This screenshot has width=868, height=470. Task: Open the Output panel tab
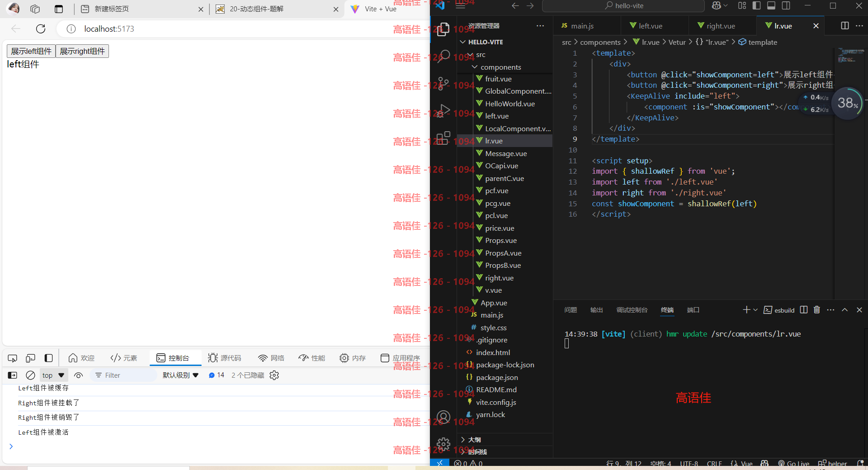596,310
